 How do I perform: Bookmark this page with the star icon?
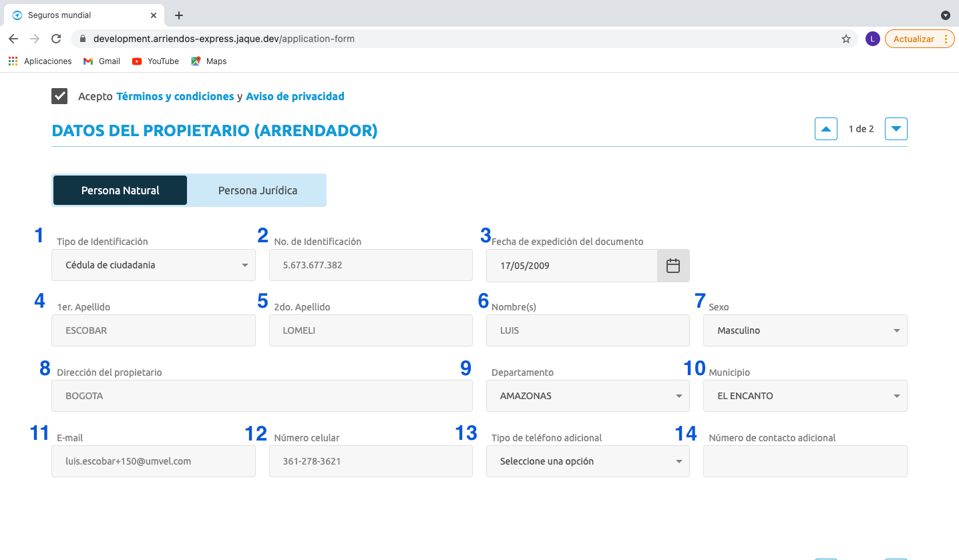click(x=846, y=39)
